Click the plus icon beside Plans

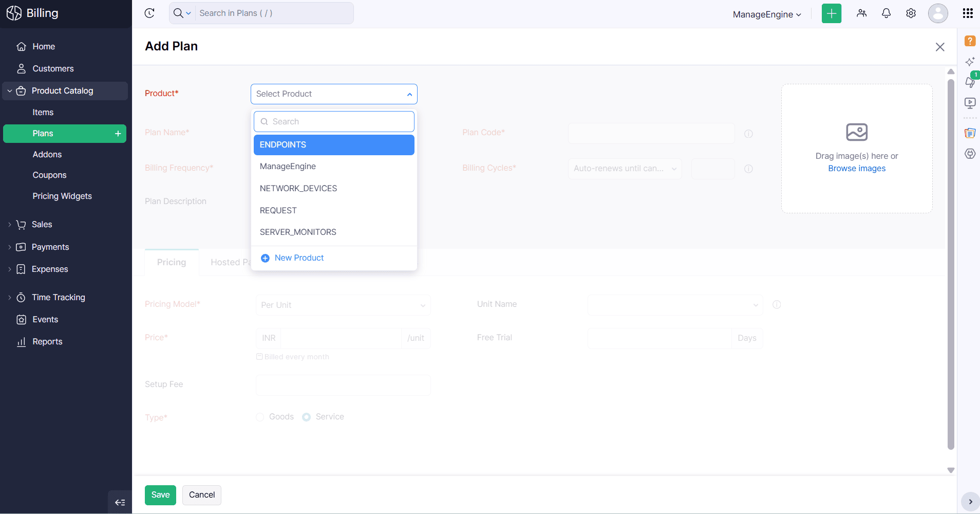tap(118, 134)
